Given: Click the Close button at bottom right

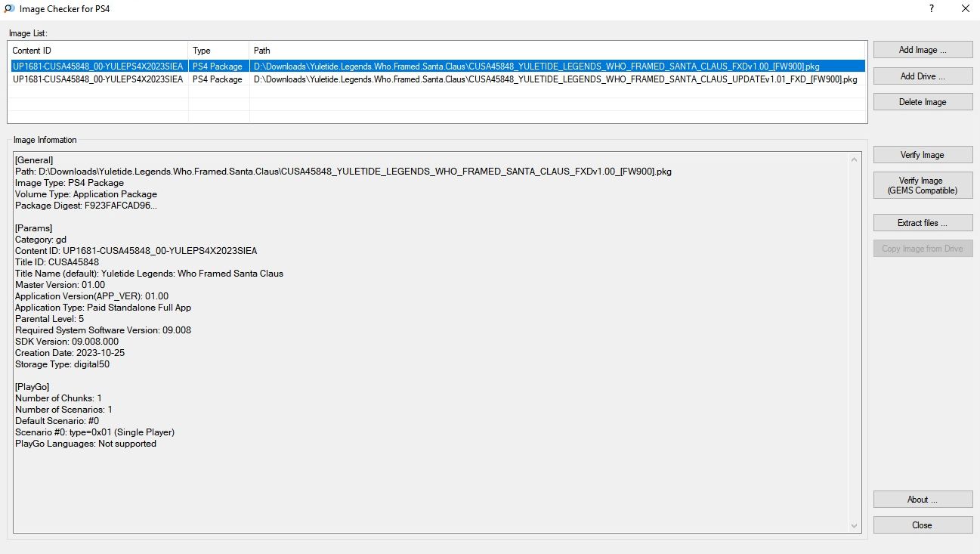Looking at the screenshot, I should tap(923, 525).
